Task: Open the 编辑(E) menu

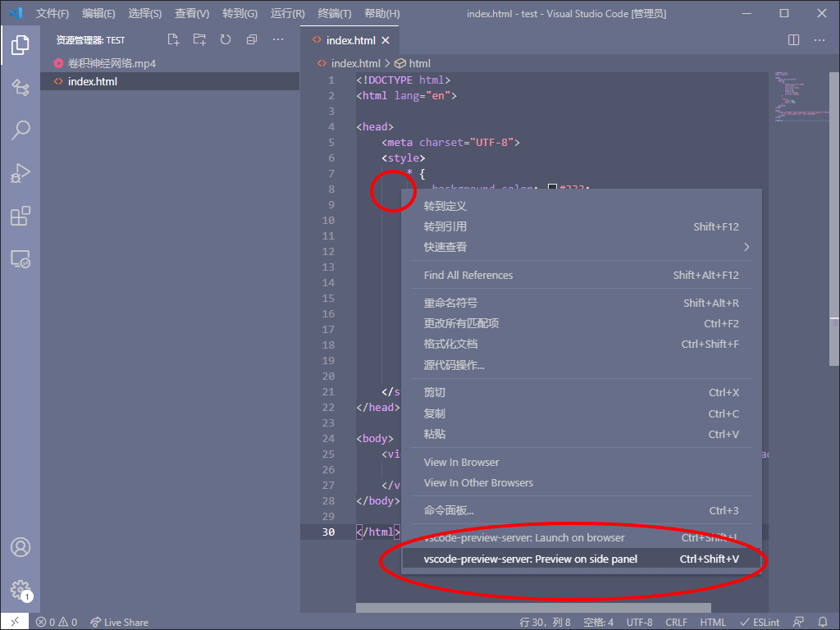Action: click(98, 13)
